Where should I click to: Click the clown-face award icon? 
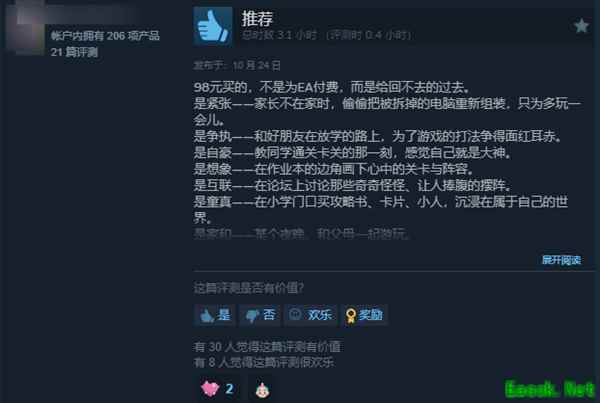(x=262, y=390)
